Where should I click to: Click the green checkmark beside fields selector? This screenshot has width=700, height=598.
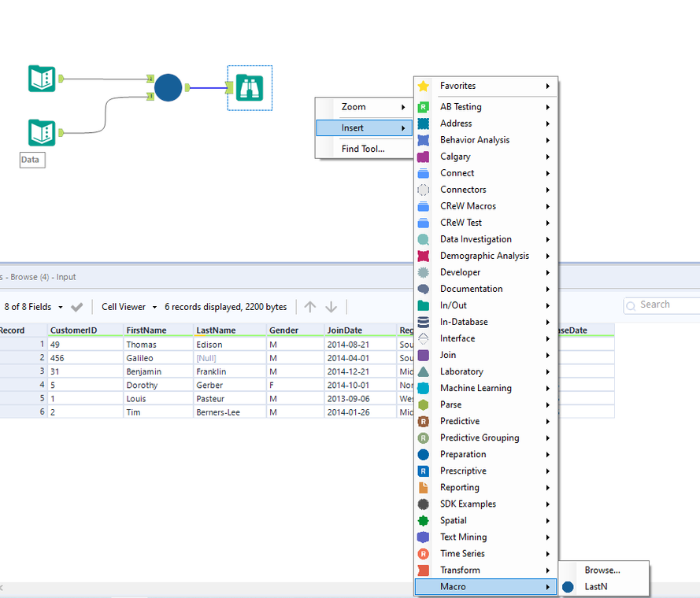[x=76, y=307]
